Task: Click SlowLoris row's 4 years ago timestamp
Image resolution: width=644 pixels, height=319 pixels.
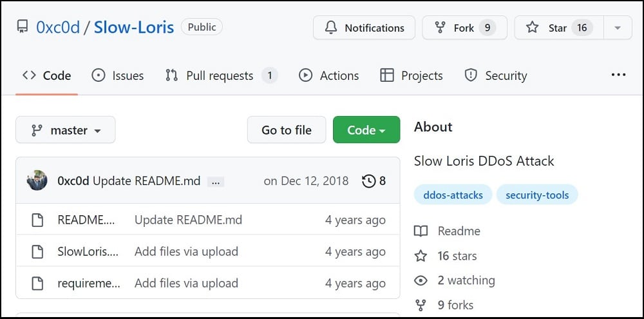Action: tap(355, 252)
